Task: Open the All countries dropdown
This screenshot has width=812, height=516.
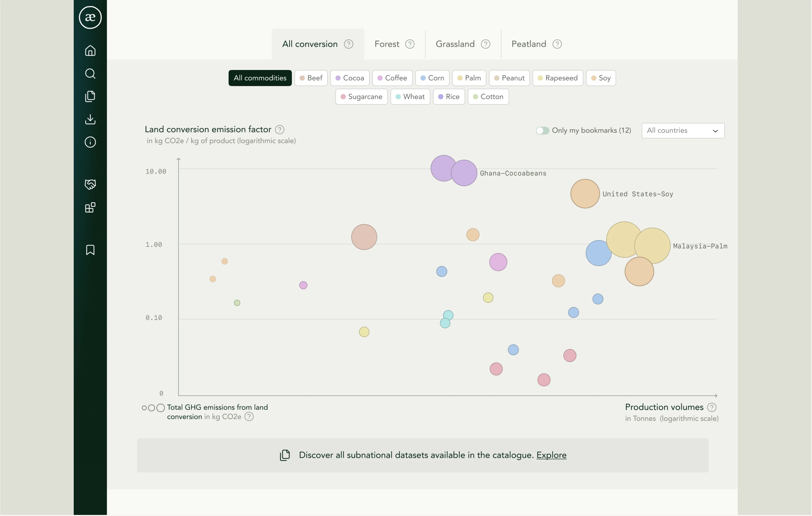Action: [x=683, y=131]
